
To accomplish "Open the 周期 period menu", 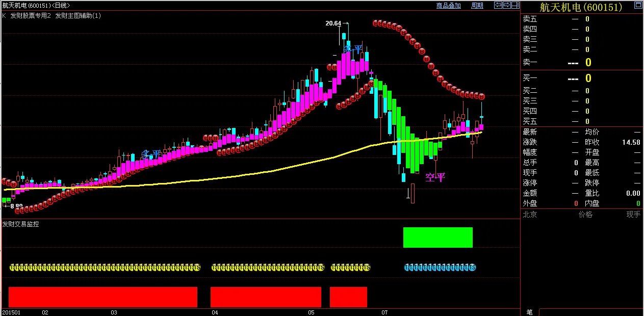I will point(477,6).
